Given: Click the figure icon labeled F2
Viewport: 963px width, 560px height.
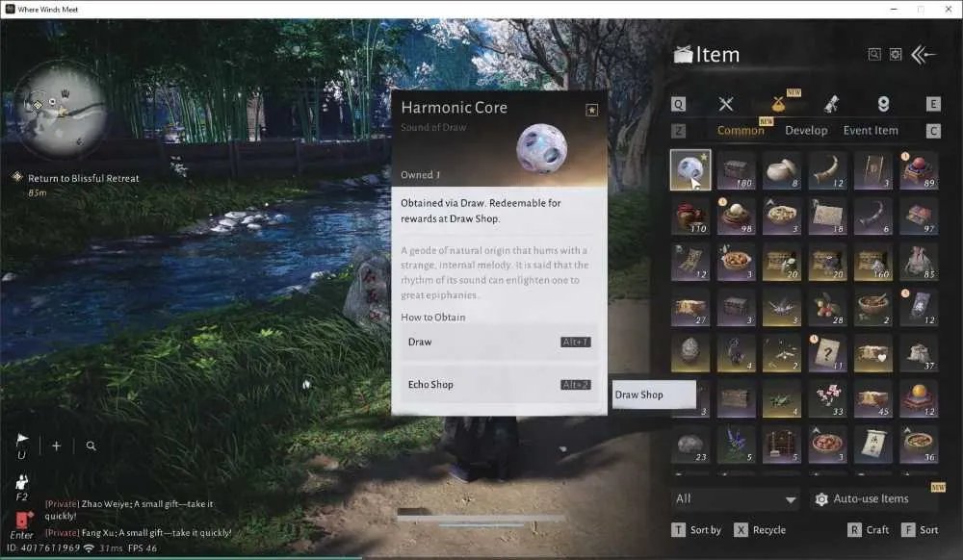Looking at the screenshot, I should tap(22, 480).
